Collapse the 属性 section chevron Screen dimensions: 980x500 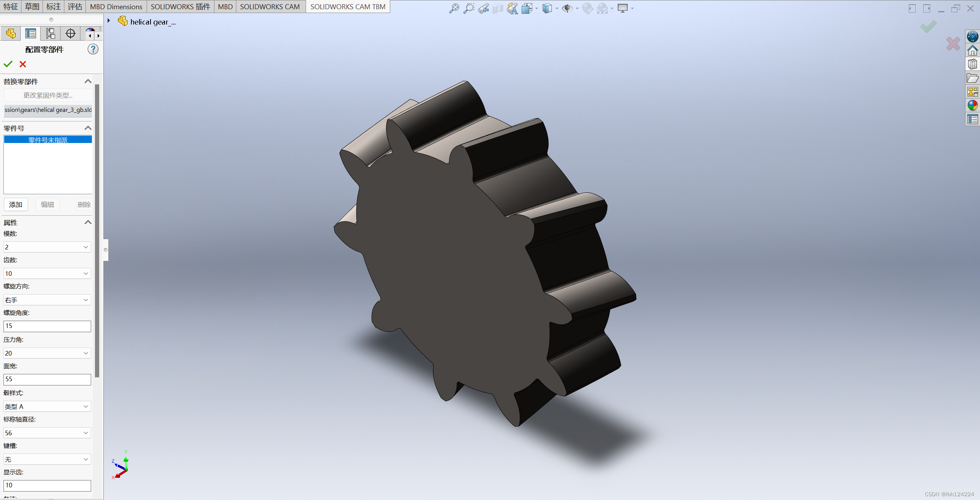coord(88,222)
